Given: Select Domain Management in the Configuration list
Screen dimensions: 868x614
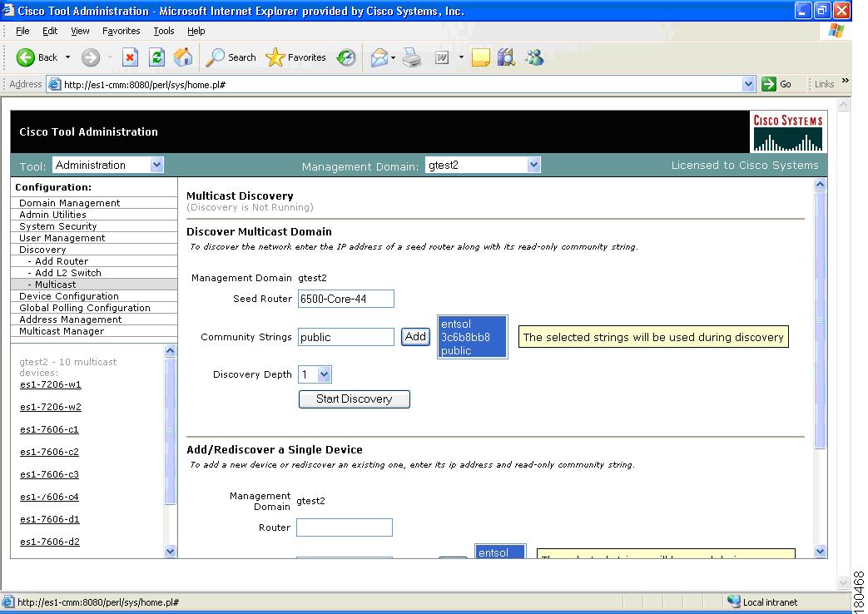Looking at the screenshot, I should (x=94, y=203).
